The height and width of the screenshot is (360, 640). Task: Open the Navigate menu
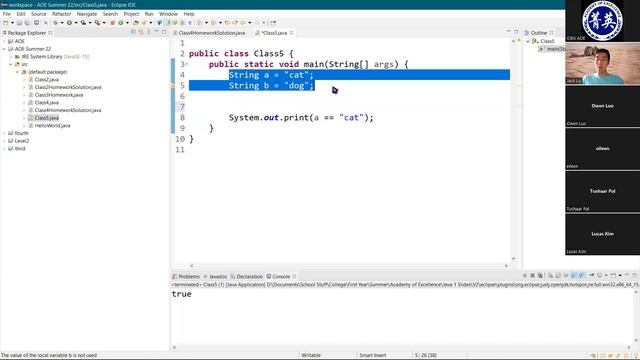coord(87,14)
